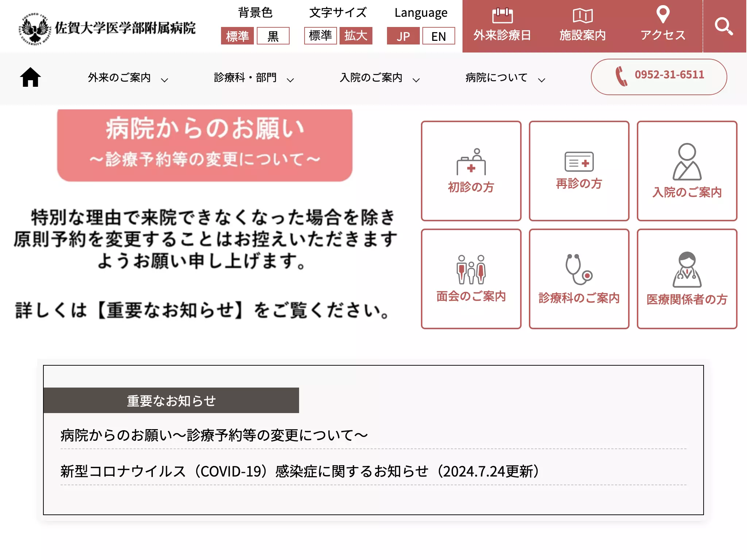This screenshot has width=747, height=560.
Task: Click the map icon for 施設案内
Action: [582, 15]
